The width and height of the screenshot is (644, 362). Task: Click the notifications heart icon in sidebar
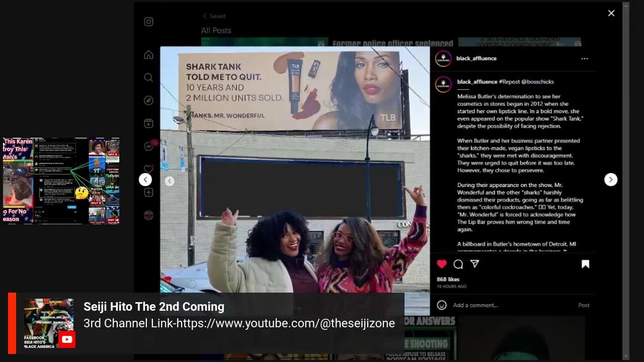point(148,169)
